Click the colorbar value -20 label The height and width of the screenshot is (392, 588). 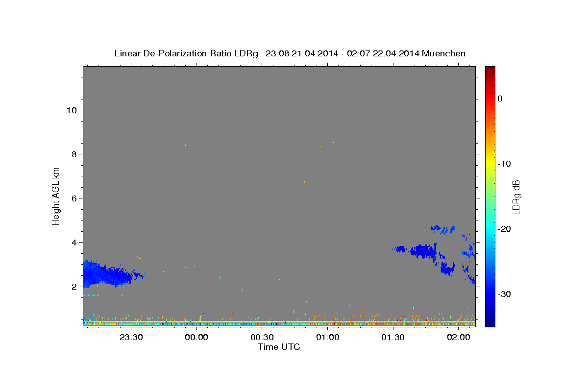(504, 229)
